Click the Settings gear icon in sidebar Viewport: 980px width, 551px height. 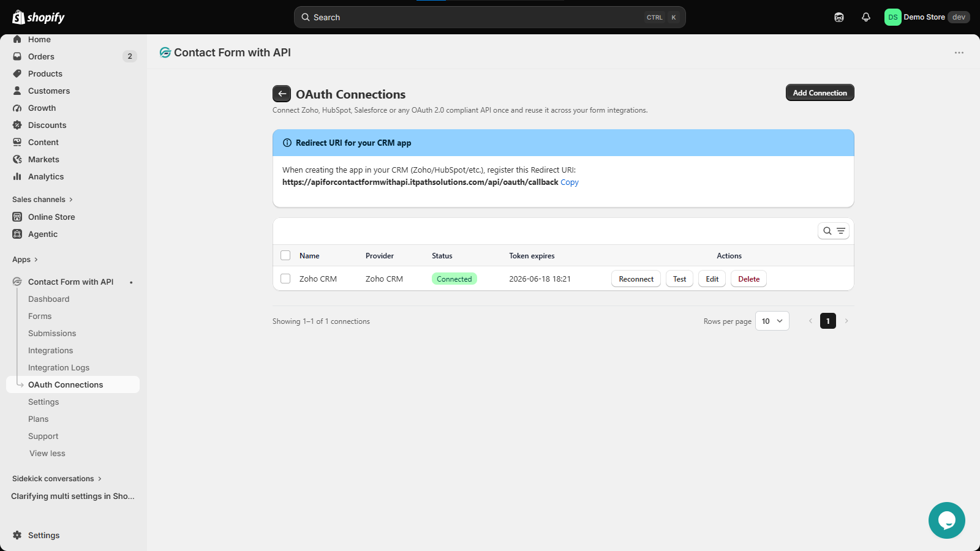(17, 535)
